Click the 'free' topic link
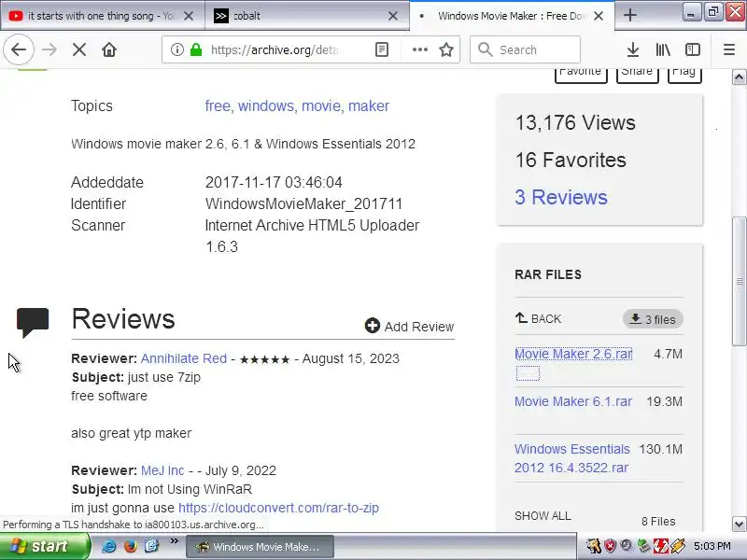 (218, 105)
